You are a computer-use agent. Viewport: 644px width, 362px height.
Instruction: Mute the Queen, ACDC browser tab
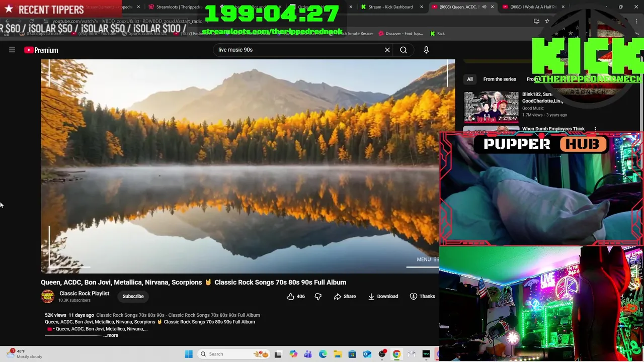click(484, 7)
